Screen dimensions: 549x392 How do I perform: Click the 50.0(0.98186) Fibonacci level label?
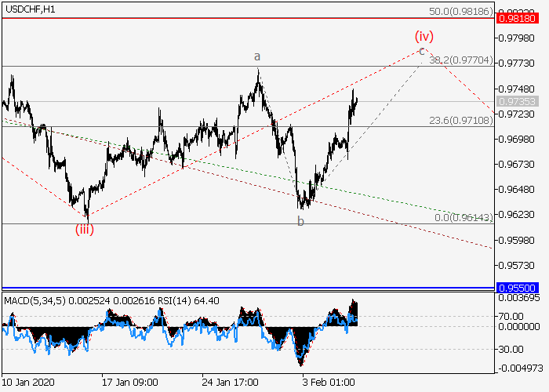pos(461,13)
